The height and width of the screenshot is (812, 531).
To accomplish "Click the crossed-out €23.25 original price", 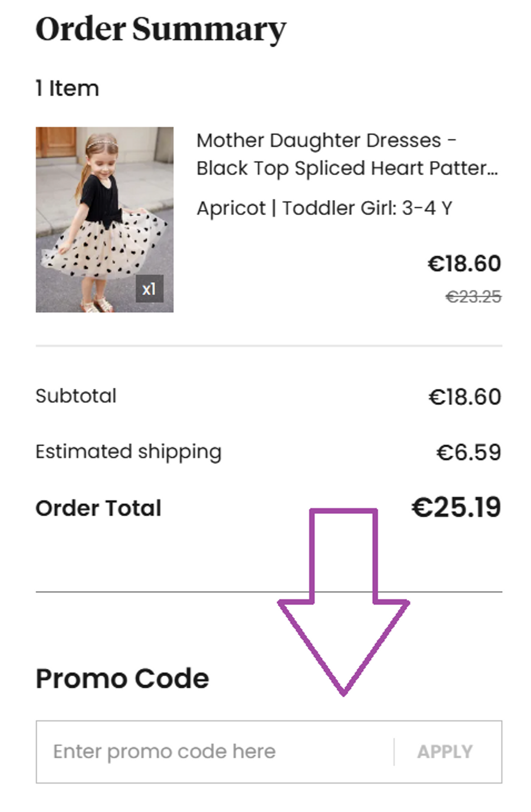I will tap(473, 297).
